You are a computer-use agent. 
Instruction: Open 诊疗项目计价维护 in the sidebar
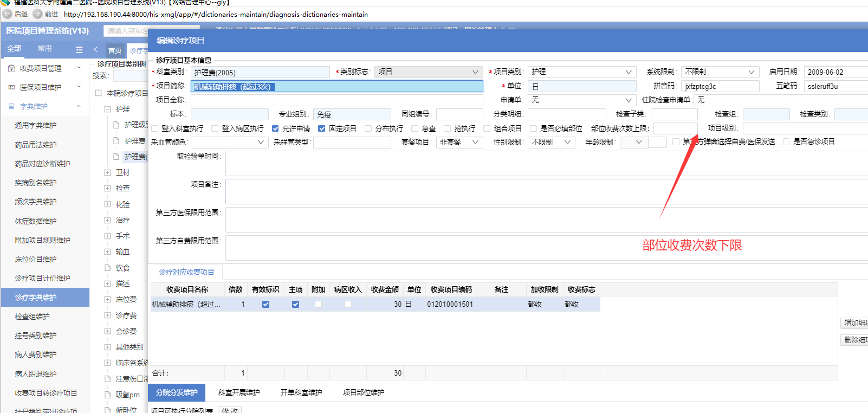[x=43, y=278]
